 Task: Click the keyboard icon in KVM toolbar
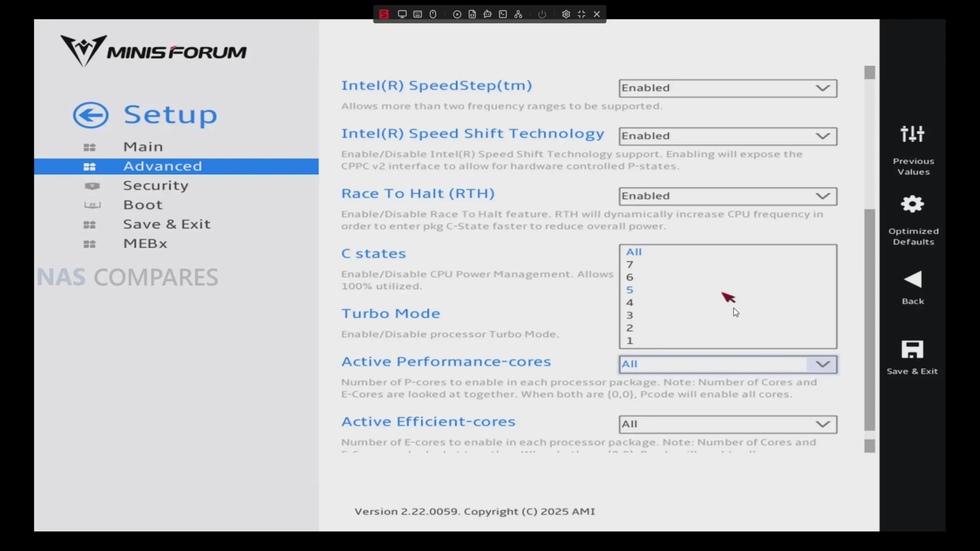[418, 14]
